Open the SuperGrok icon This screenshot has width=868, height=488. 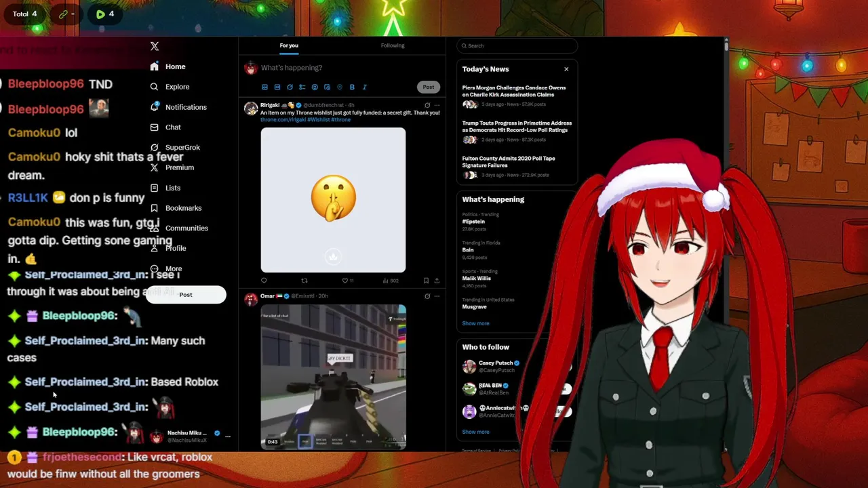(x=154, y=147)
